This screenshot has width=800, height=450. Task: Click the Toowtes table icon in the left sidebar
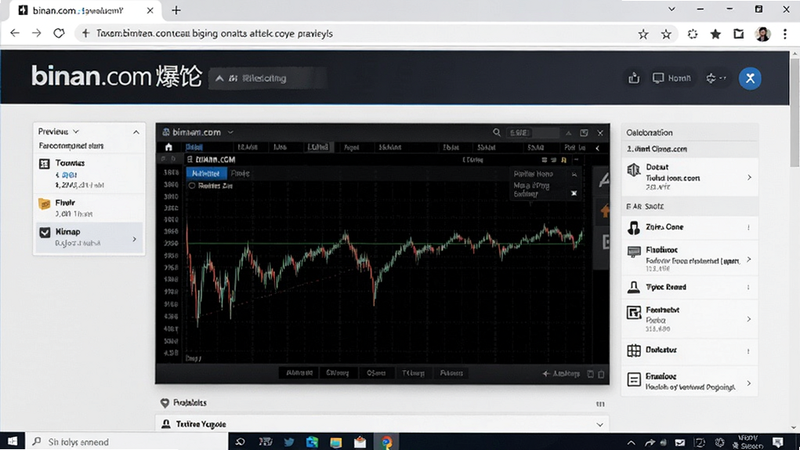(x=44, y=164)
